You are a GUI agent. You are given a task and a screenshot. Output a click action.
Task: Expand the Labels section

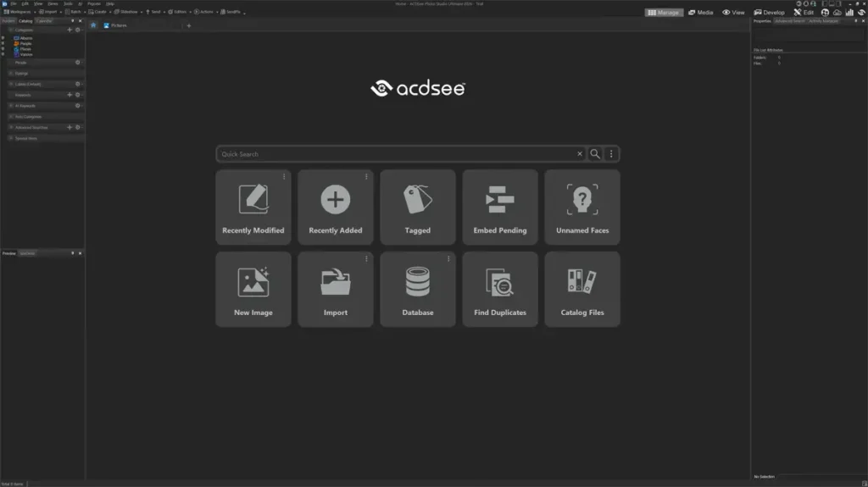[x=10, y=84]
